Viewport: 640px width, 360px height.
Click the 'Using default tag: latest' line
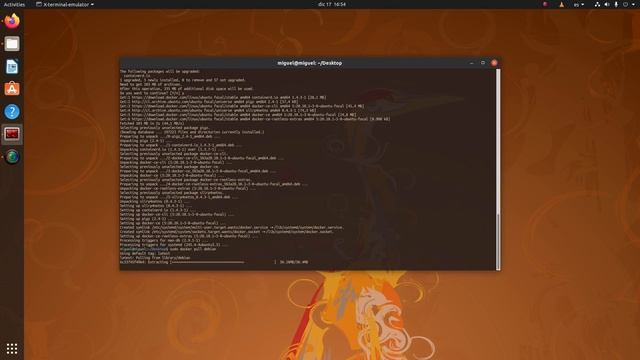[x=145, y=253]
